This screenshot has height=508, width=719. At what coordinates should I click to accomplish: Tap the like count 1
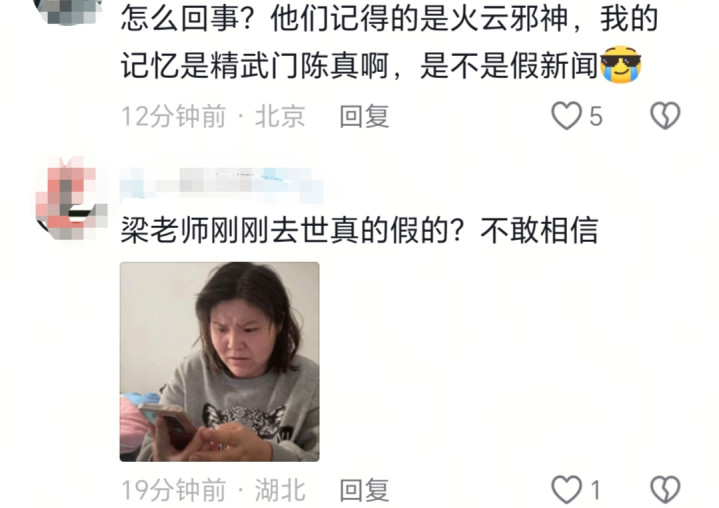595,490
